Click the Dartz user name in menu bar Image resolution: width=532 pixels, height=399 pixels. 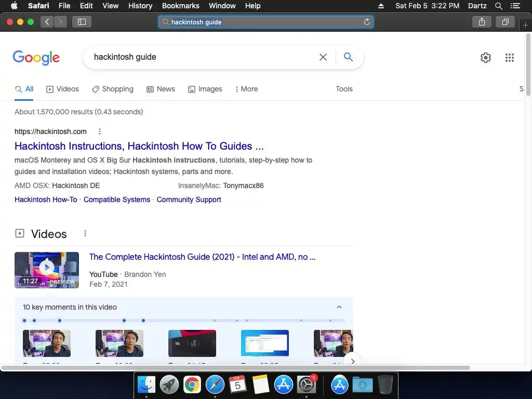point(477,6)
